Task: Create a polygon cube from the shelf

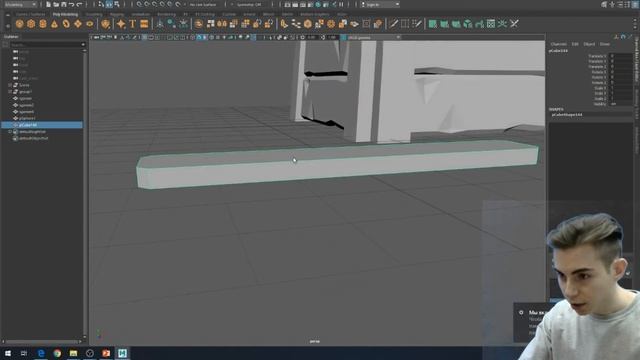Action: 31,24
